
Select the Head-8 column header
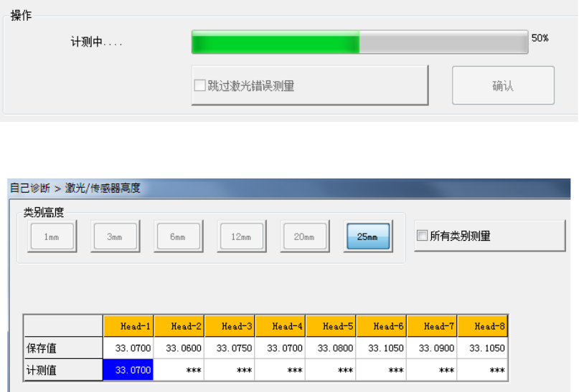[483, 326]
